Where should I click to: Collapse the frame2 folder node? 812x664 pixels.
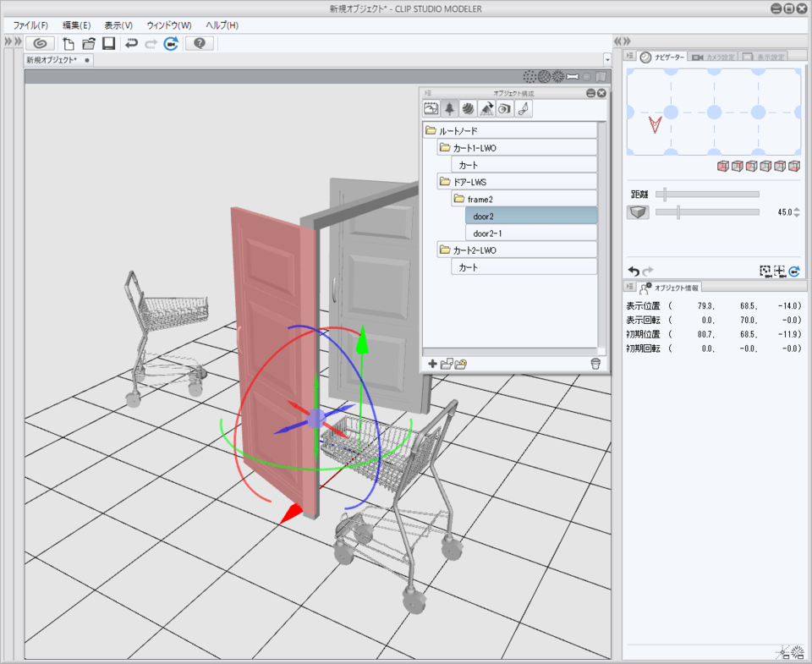pyautogui.click(x=458, y=199)
